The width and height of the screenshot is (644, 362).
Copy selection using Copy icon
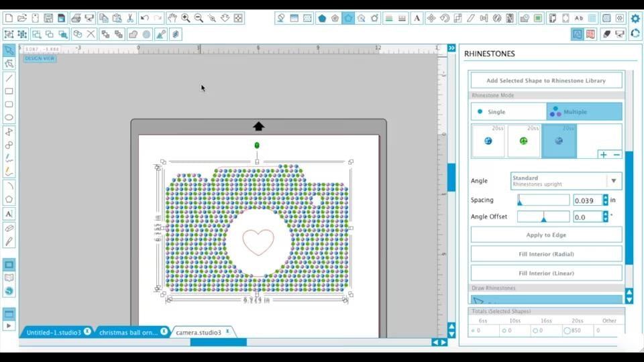103,18
